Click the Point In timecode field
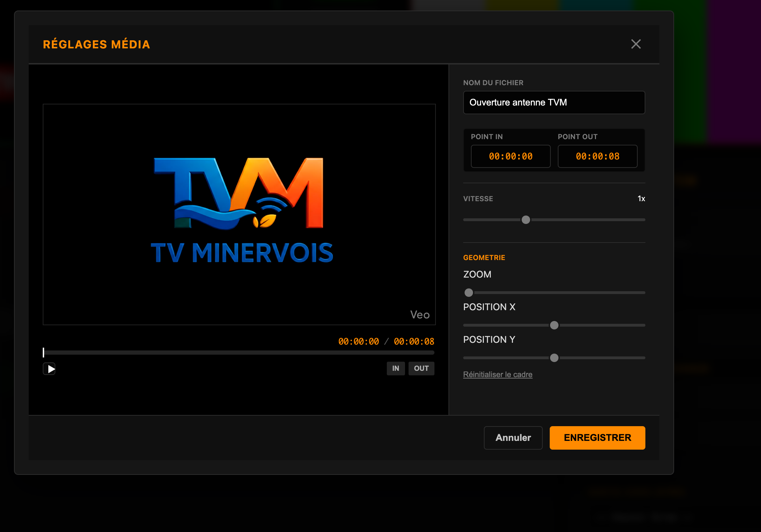The image size is (761, 532). [510, 156]
